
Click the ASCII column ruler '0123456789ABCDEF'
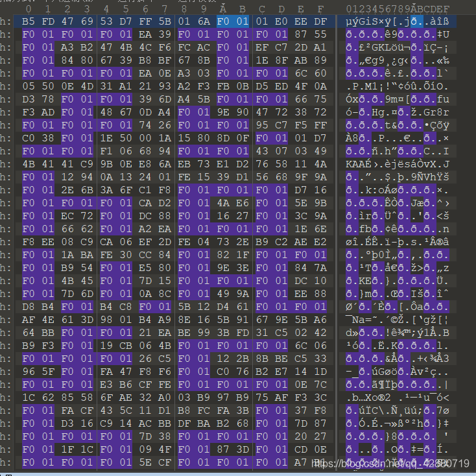398,9
